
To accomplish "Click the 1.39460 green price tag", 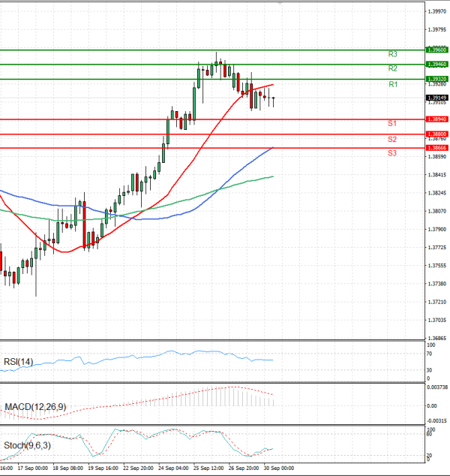I will pos(436,65).
